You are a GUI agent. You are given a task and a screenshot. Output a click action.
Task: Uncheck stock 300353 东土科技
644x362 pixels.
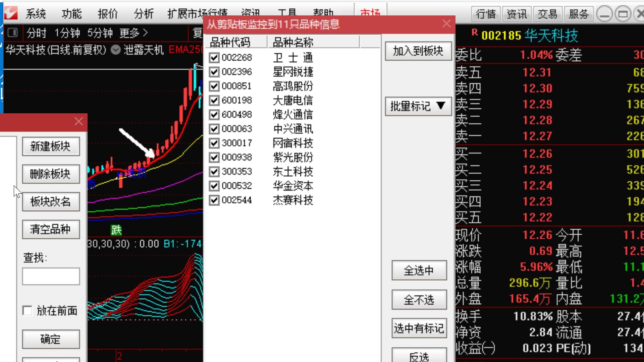tap(214, 172)
